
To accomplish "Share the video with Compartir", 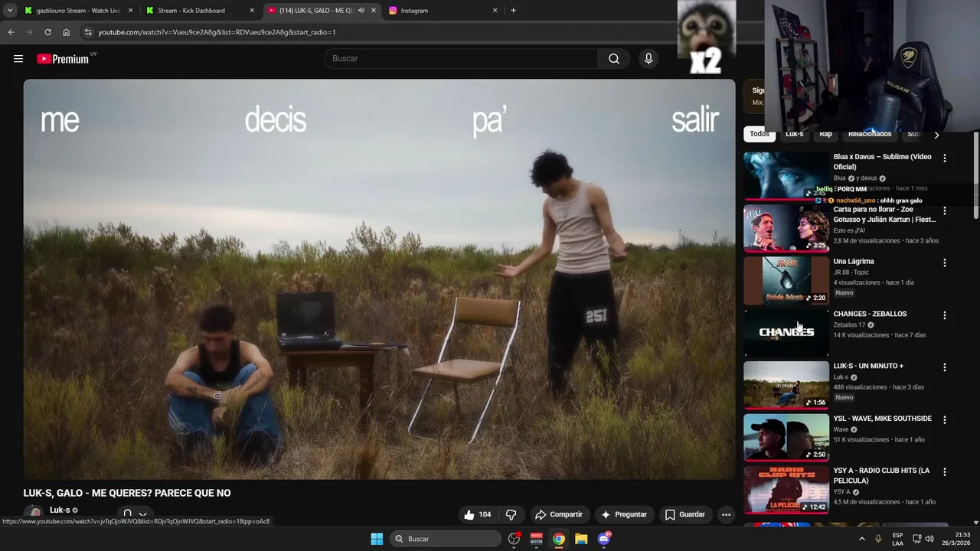I will (x=559, y=514).
